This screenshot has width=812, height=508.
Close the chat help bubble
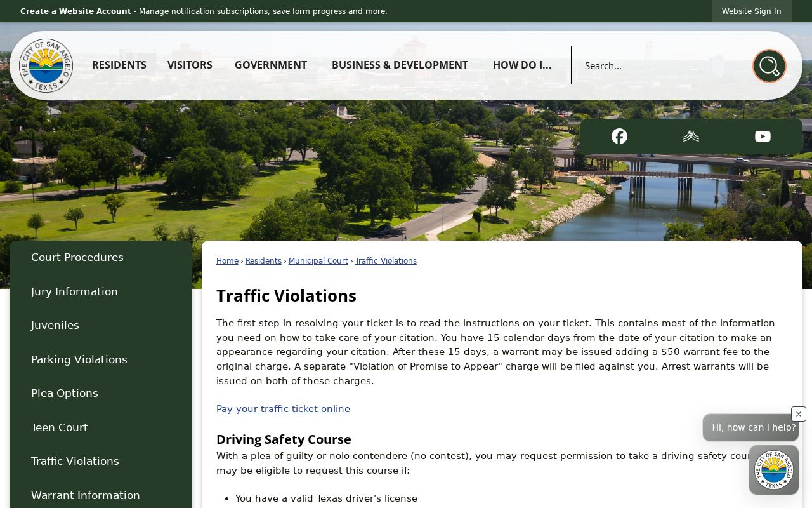(799, 414)
